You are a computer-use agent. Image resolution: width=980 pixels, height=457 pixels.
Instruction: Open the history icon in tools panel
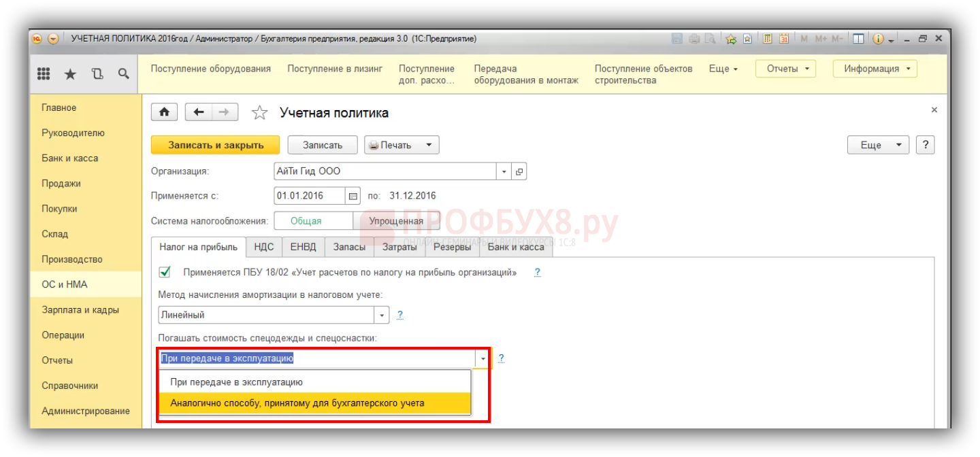(x=97, y=74)
